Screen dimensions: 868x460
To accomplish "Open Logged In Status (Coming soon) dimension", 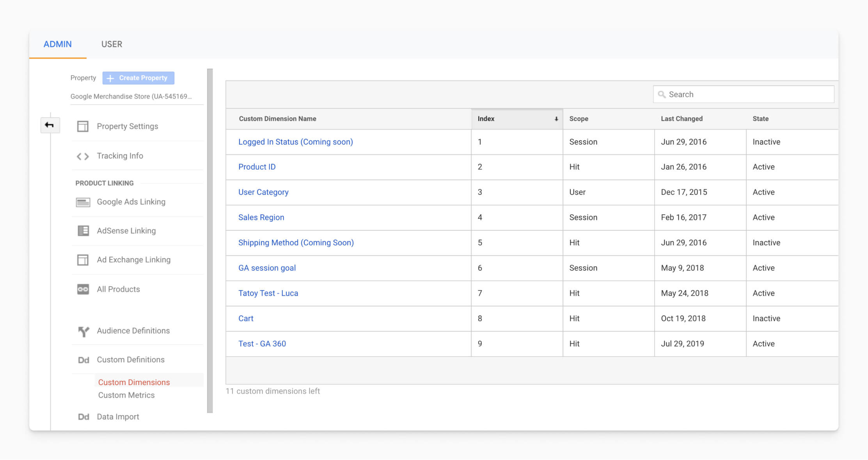I will [x=295, y=142].
